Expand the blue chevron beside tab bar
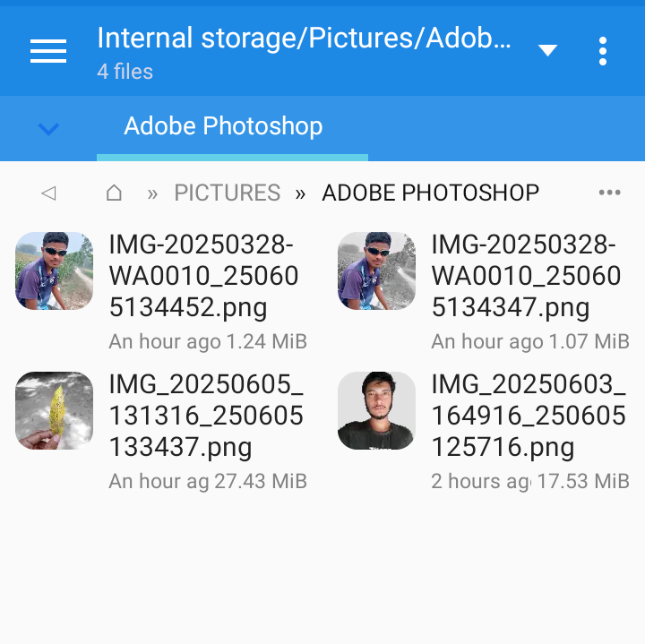645x644 pixels. pyautogui.click(x=48, y=129)
